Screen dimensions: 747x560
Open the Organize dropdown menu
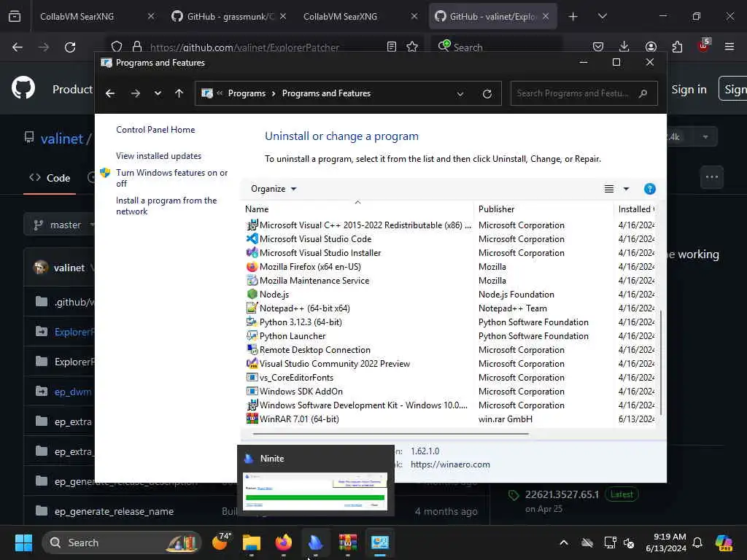click(274, 189)
